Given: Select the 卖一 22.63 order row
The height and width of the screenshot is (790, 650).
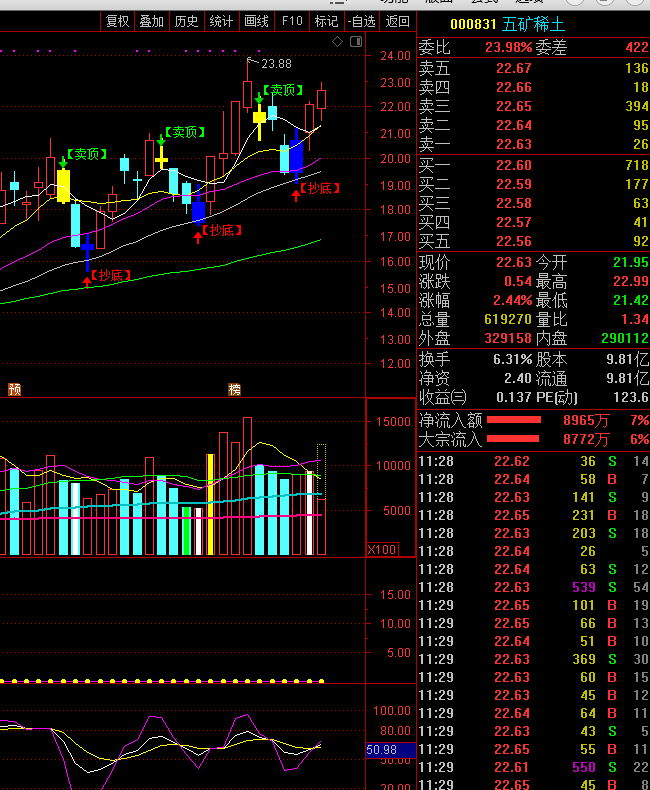Looking at the screenshot, I should tap(534, 144).
